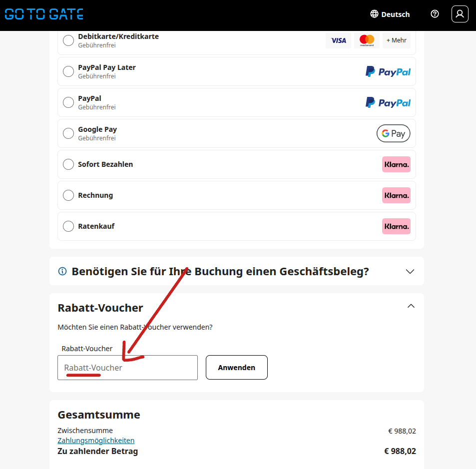Click the Visa card icon
476x469 pixels.
tap(338, 40)
